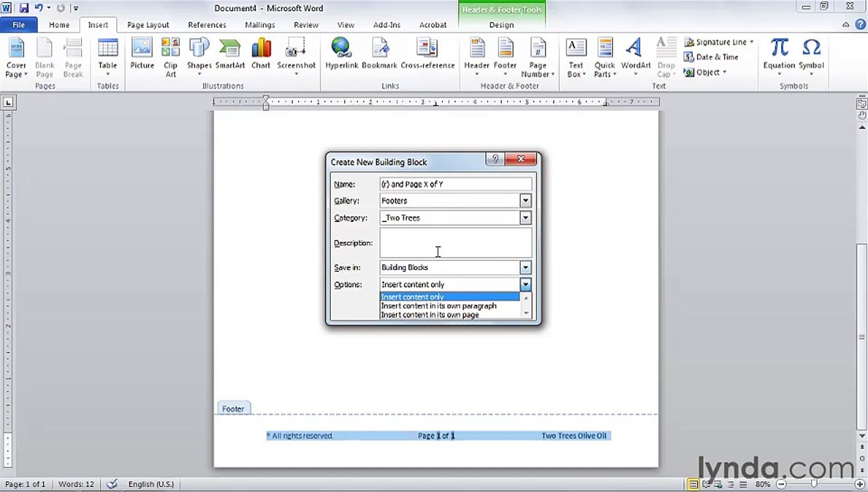868x492 pixels.
Task: Open the Page Number menu
Action: (x=538, y=58)
